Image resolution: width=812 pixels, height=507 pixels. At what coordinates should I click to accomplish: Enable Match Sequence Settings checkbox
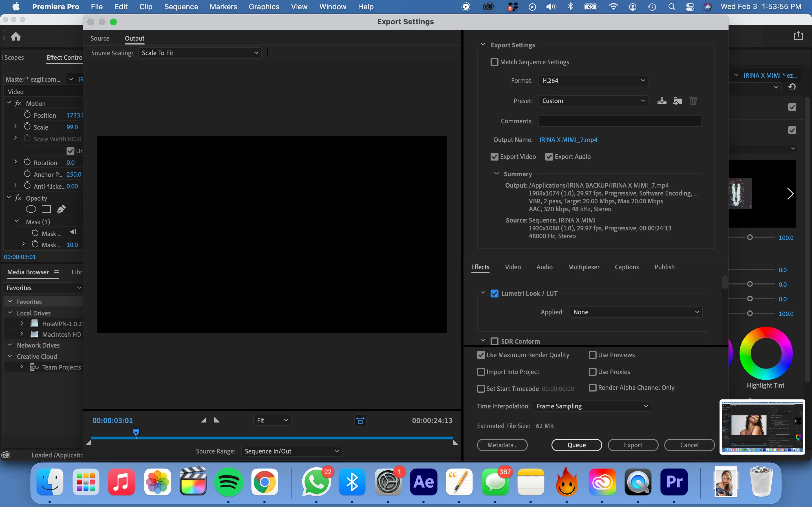point(494,62)
